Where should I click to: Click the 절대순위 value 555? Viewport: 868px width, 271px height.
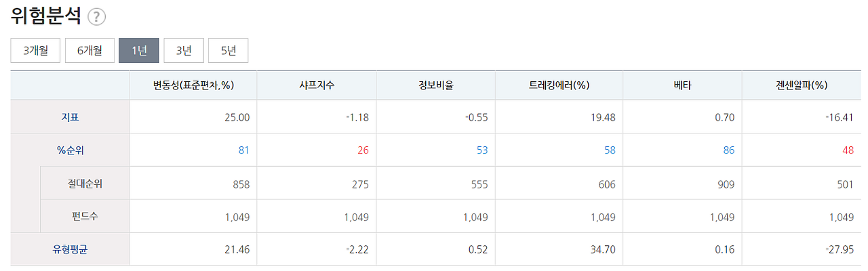point(479,184)
